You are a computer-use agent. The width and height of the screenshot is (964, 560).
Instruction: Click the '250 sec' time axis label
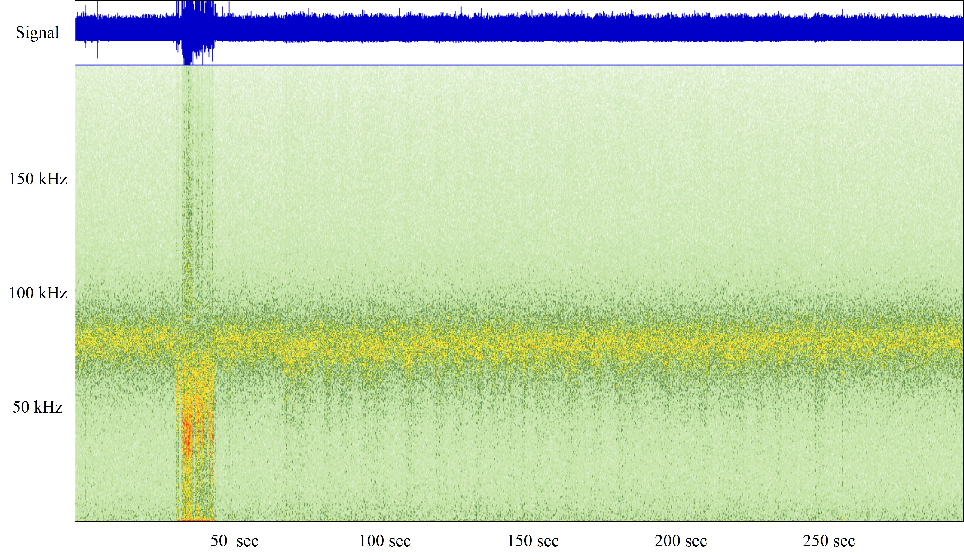[829, 541]
